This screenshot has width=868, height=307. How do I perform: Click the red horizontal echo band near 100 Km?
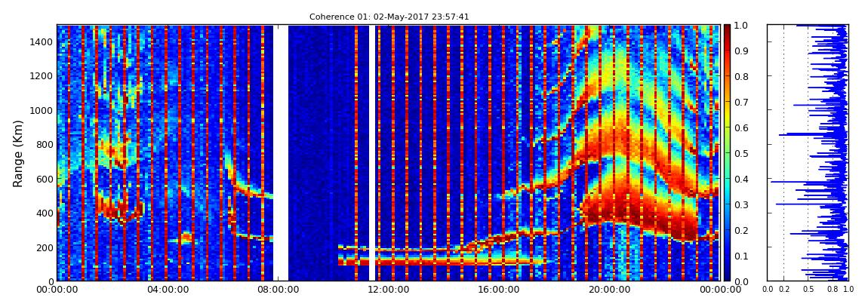[x=443, y=261]
